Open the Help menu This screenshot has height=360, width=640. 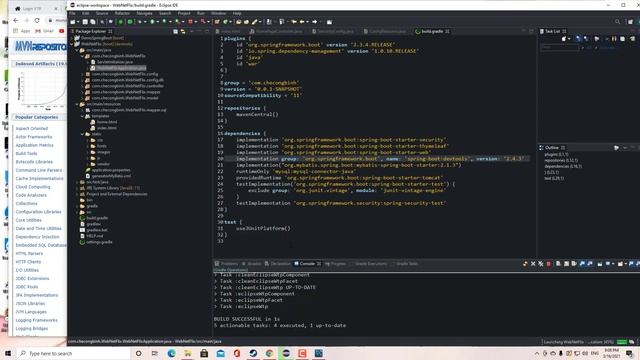[237, 13]
